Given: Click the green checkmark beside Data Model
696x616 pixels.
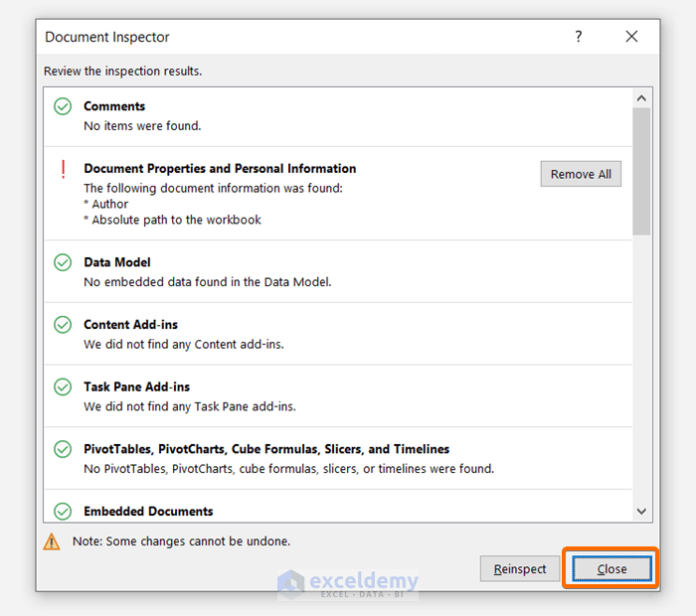Looking at the screenshot, I should click(63, 262).
